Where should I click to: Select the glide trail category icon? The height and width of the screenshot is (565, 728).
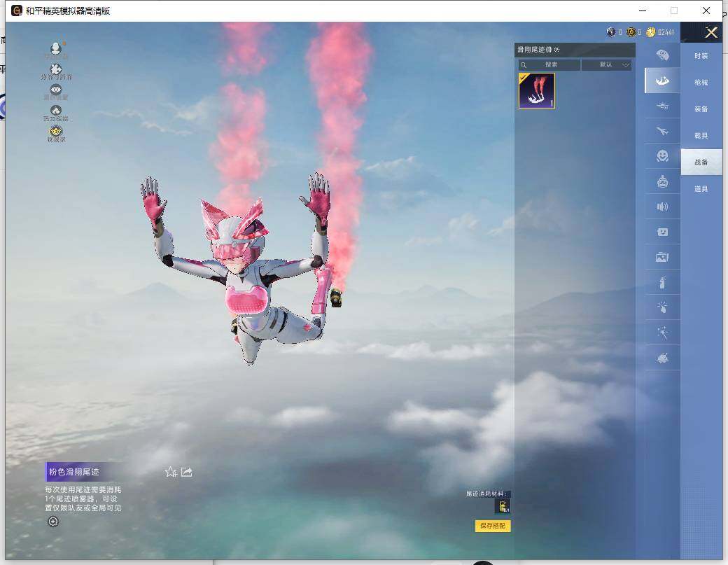click(661, 81)
